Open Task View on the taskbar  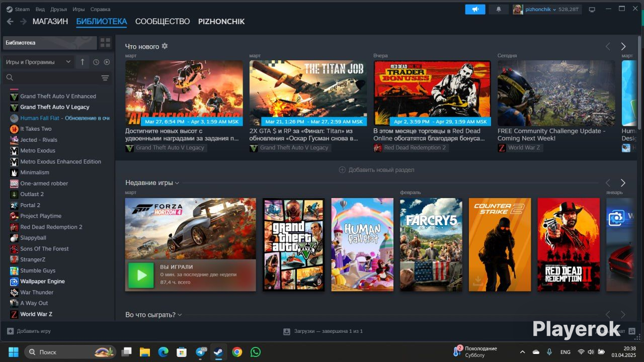point(127,352)
